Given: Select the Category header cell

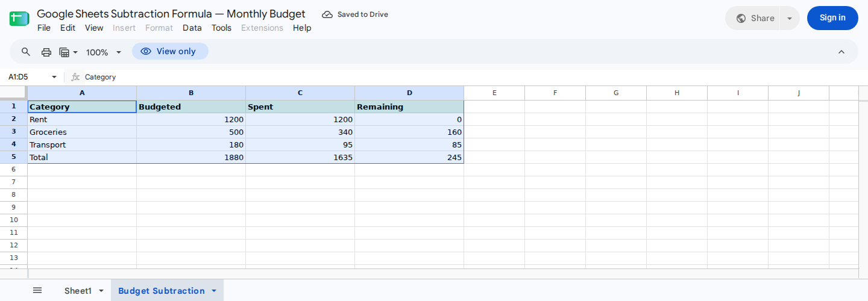Looking at the screenshot, I should (82, 107).
